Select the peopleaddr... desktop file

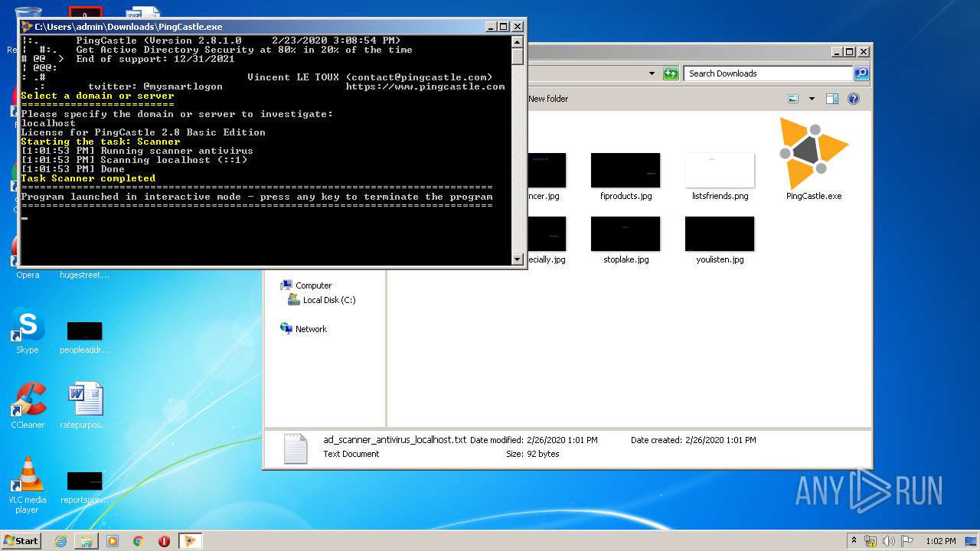pos(84,337)
